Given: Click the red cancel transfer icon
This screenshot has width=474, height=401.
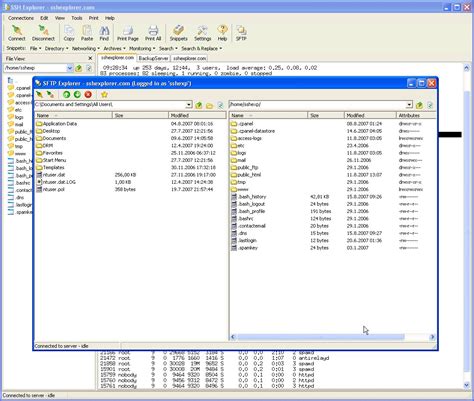Looking at the screenshot, I should [x=88, y=95].
